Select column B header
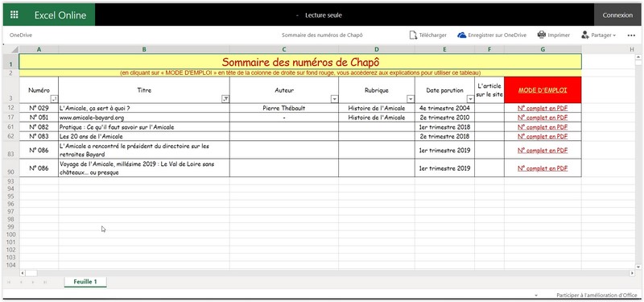 click(144, 49)
